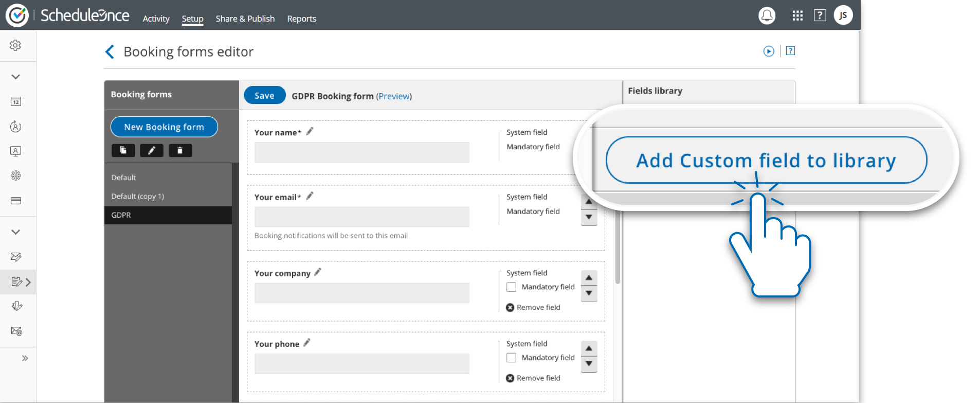This screenshot has height=403, width=980.
Task: Move Your company field down
Action: [x=589, y=293]
